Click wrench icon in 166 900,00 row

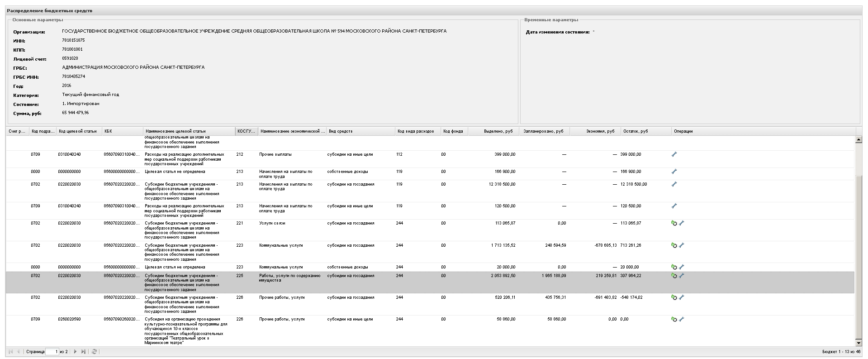tap(674, 172)
